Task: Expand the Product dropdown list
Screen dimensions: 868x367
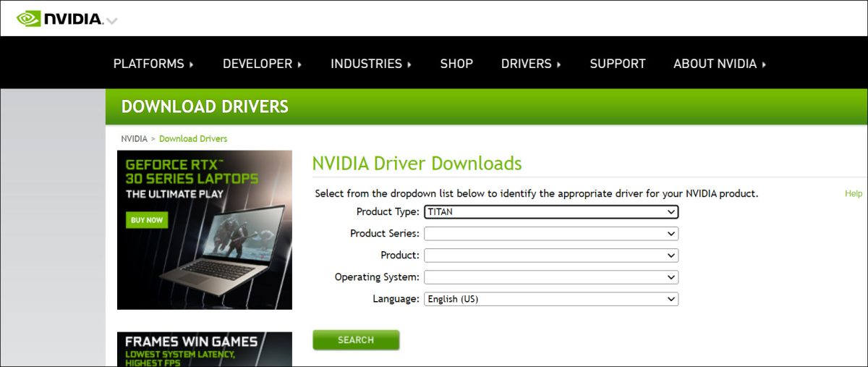Action: click(551, 256)
